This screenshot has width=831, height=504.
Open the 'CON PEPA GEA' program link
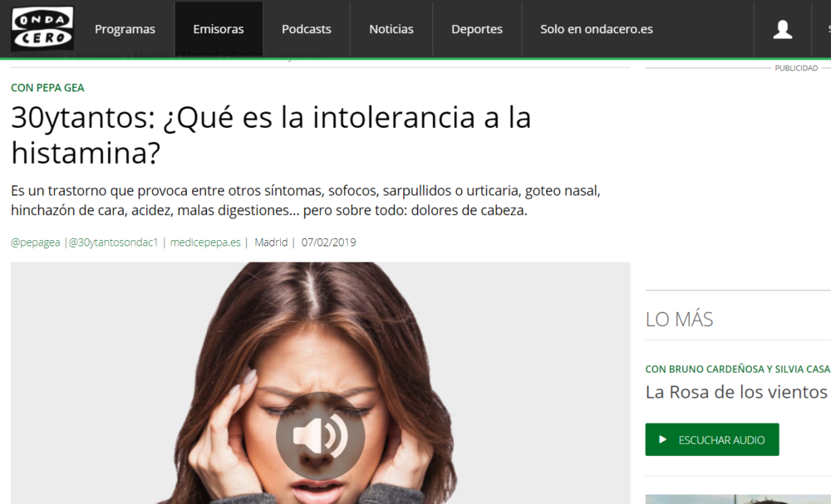coord(47,87)
